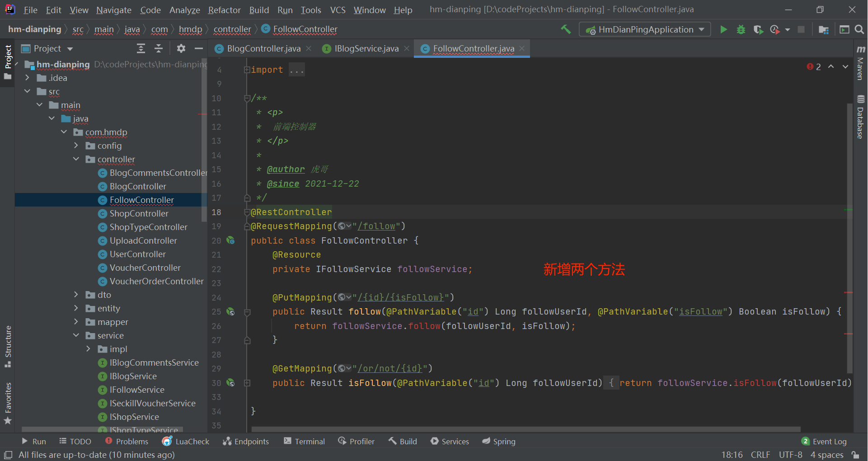Click UTF-8 encoding in status bar
The height and width of the screenshot is (461, 868).
click(791, 455)
